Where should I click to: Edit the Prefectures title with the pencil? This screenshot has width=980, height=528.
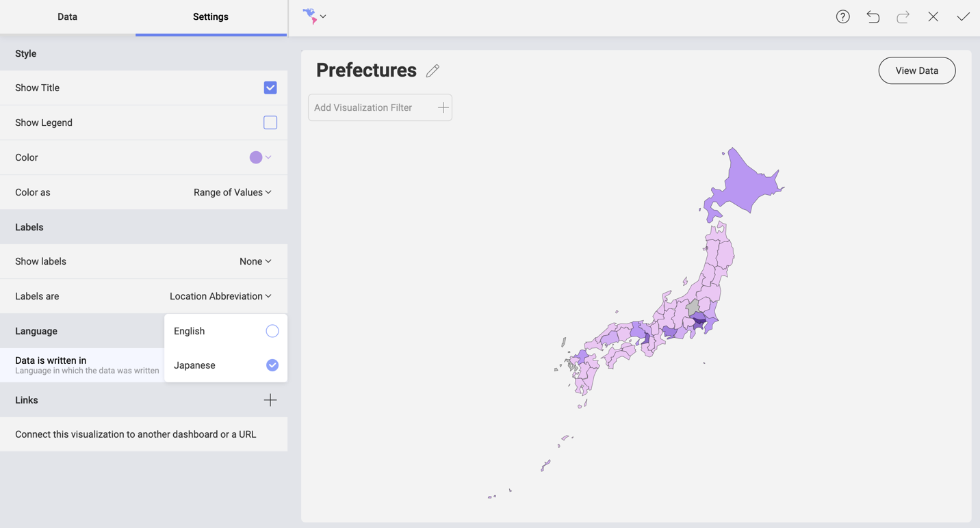coord(433,70)
